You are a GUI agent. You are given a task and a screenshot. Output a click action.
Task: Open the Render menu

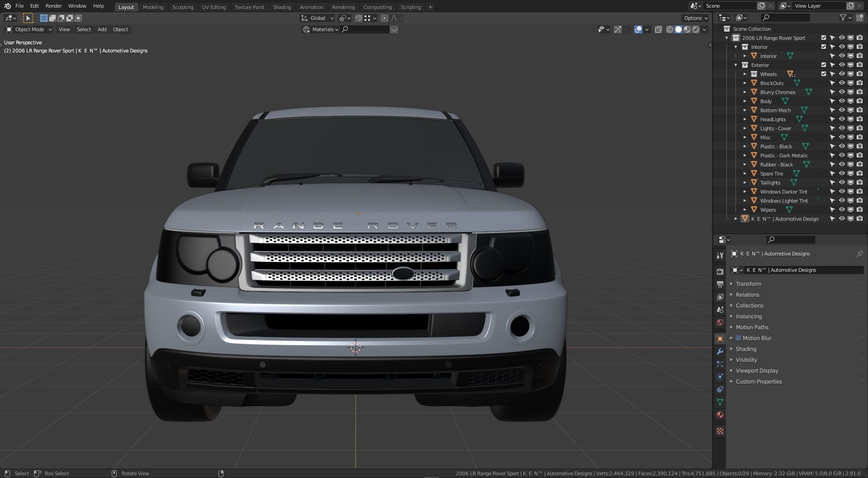click(x=53, y=6)
